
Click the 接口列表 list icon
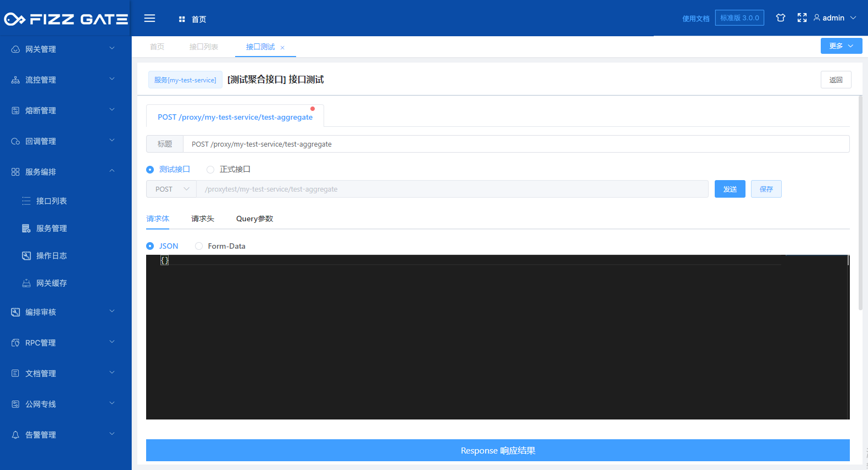[26, 201]
